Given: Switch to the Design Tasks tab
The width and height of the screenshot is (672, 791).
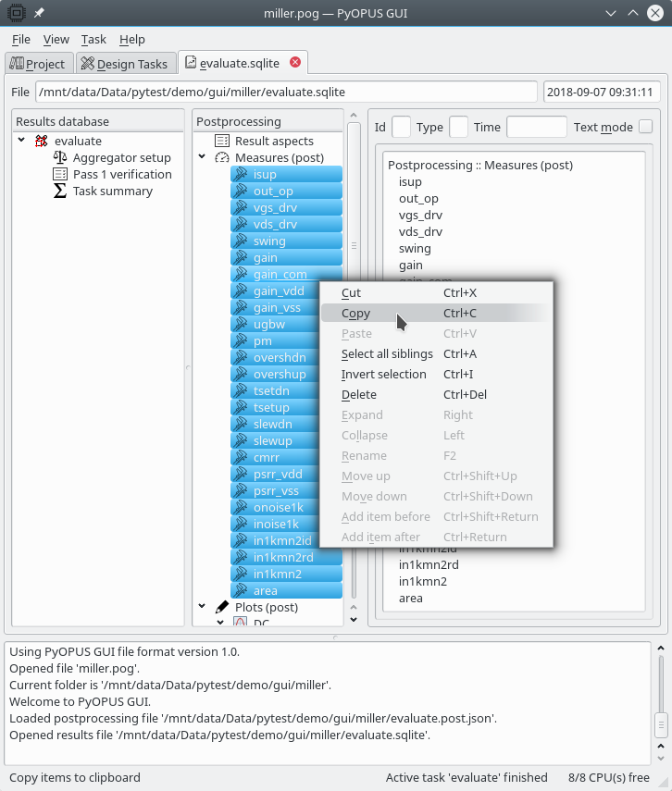Looking at the screenshot, I should [123, 64].
